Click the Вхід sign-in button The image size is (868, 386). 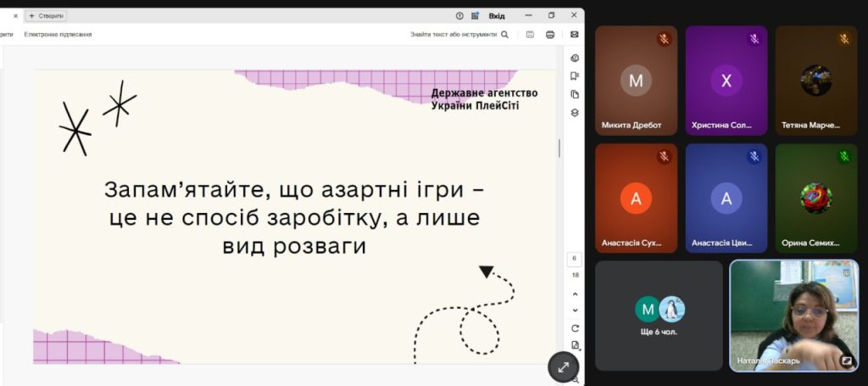[x=497, y=15]
